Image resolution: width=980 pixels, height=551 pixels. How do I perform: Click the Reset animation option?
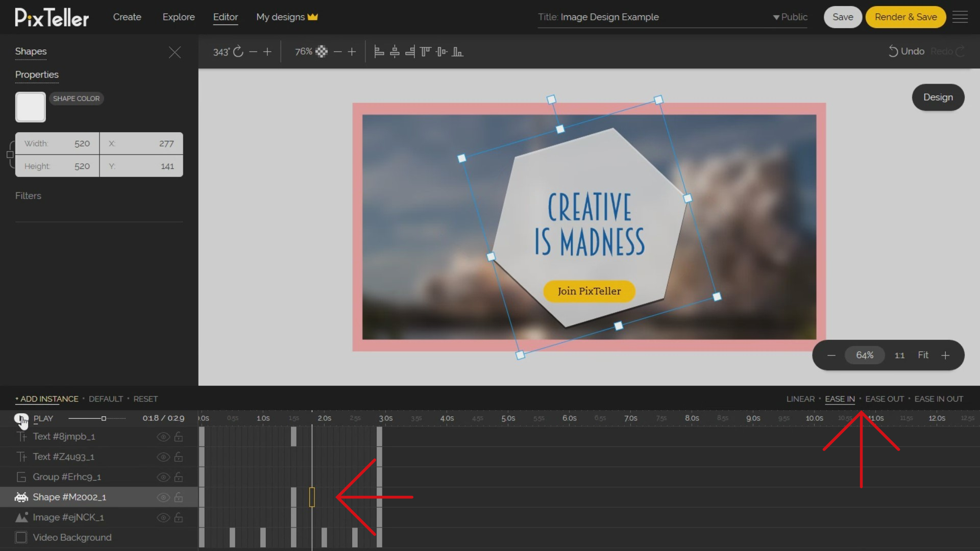pos(145,399)
